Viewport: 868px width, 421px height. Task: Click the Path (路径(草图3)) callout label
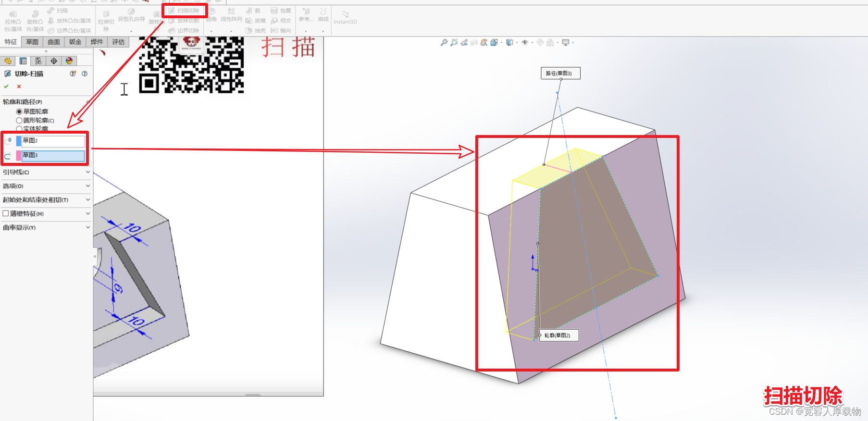560,73
